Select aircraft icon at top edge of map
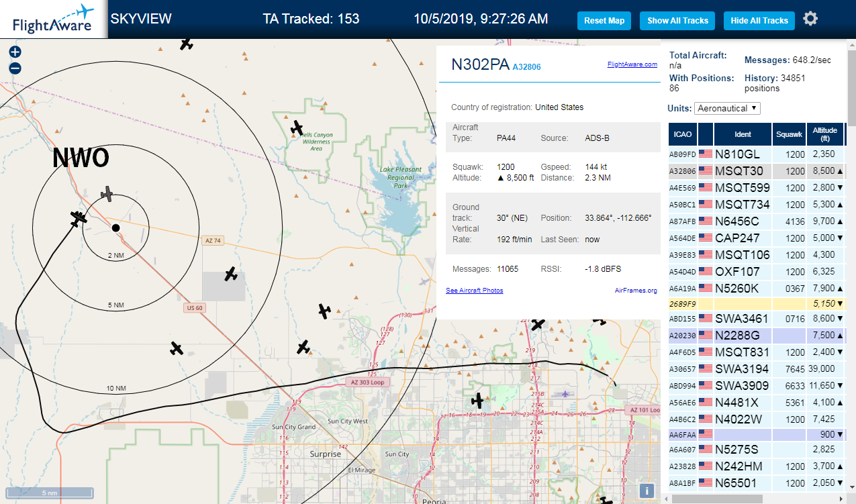This screenshot has width=856, height=504. (187, 44)
